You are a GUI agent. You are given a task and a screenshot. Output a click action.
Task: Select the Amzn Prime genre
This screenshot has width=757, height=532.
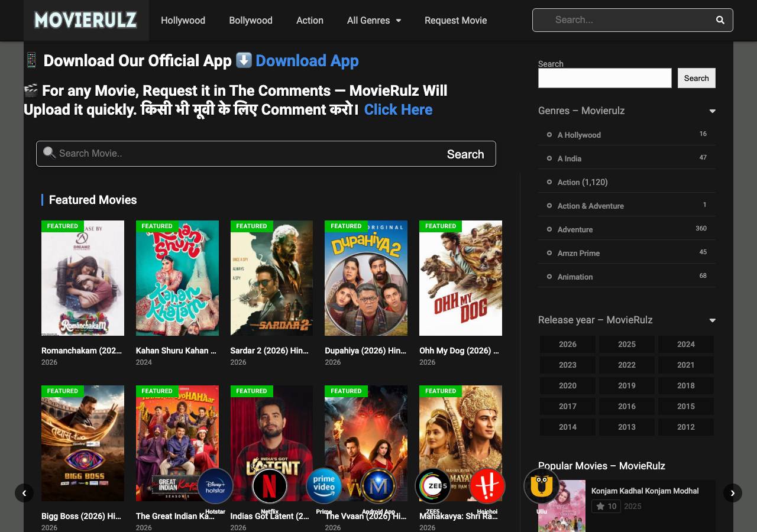[578, 253]
